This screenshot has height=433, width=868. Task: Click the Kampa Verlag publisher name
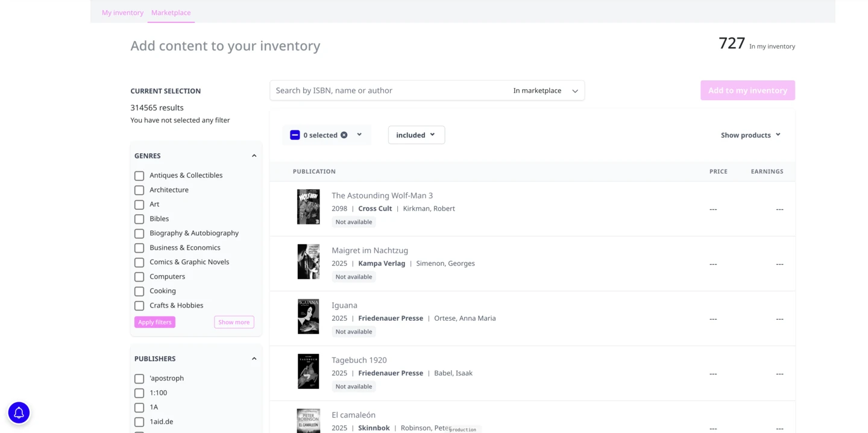click(382, 264)
